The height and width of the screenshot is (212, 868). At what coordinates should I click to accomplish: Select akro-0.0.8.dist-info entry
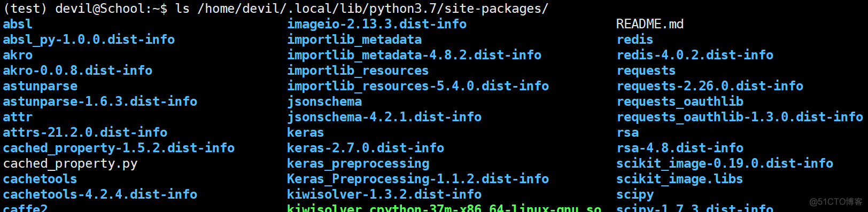click(x=77, y=70)
